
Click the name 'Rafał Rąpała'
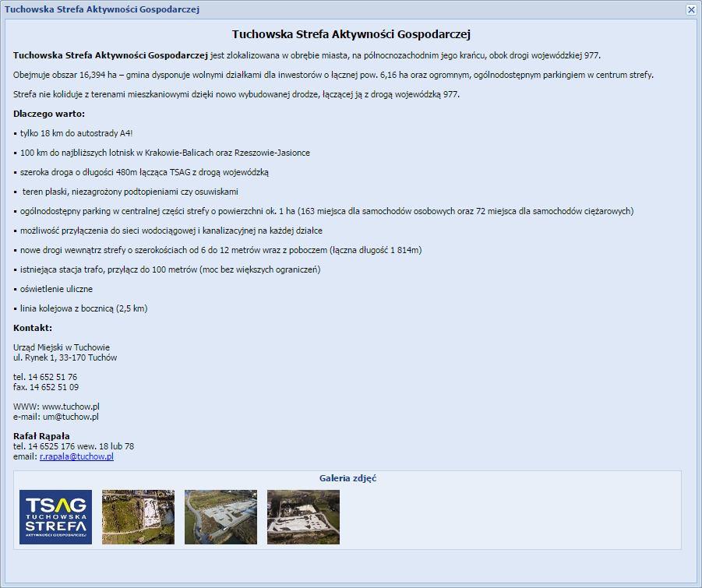click(x=41, y=436)
